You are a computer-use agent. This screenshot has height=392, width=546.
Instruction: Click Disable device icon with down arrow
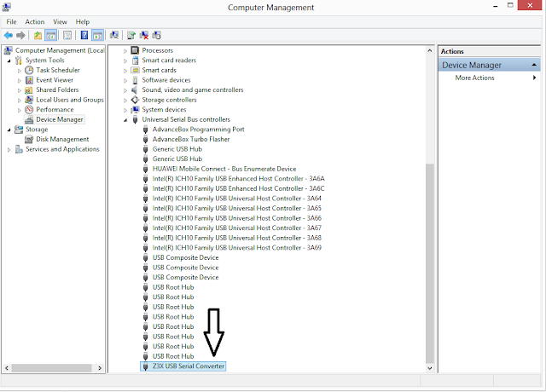pyautogui.click(x=157, y=35)
